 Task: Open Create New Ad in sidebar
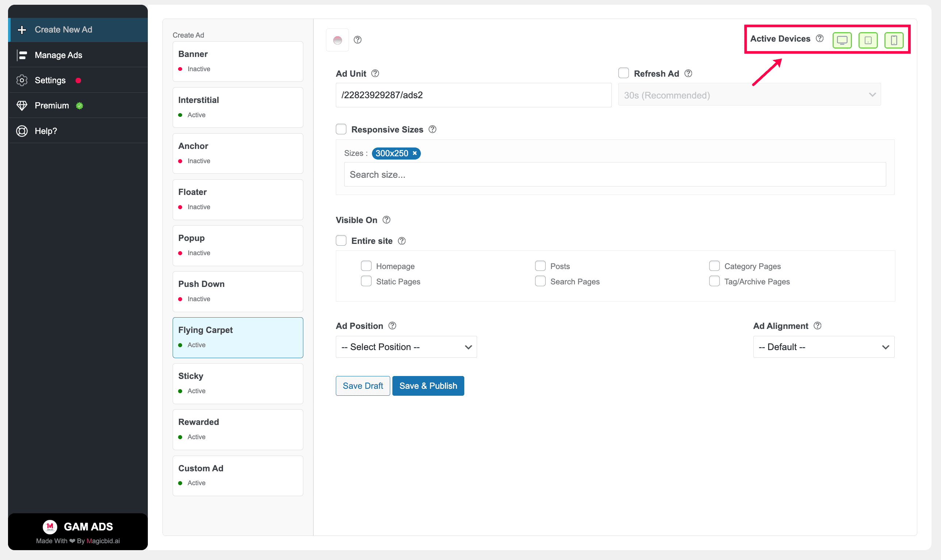pos(78,30)
